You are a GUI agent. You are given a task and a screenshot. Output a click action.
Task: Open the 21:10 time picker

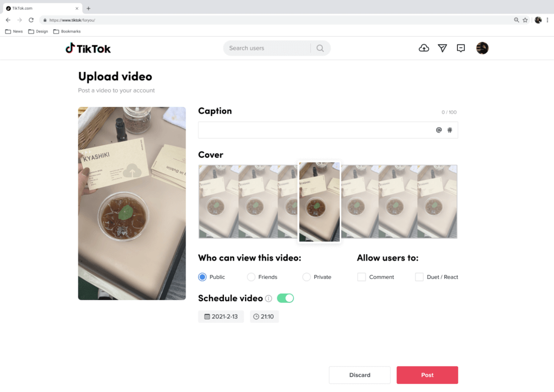point(264,316)
